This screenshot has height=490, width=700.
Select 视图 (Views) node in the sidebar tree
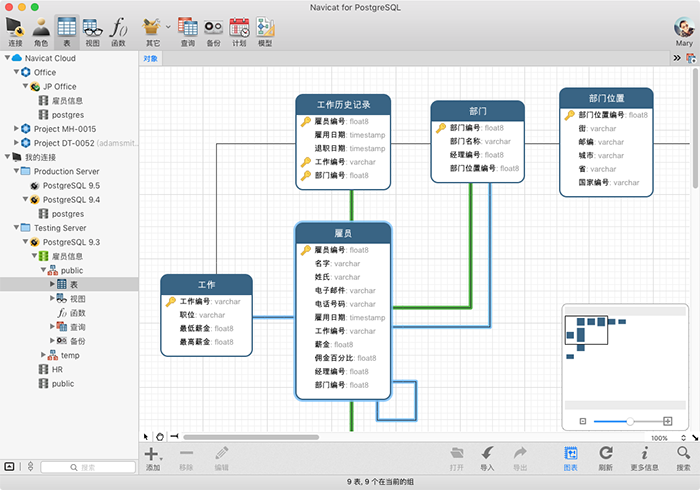coord(77,299)
